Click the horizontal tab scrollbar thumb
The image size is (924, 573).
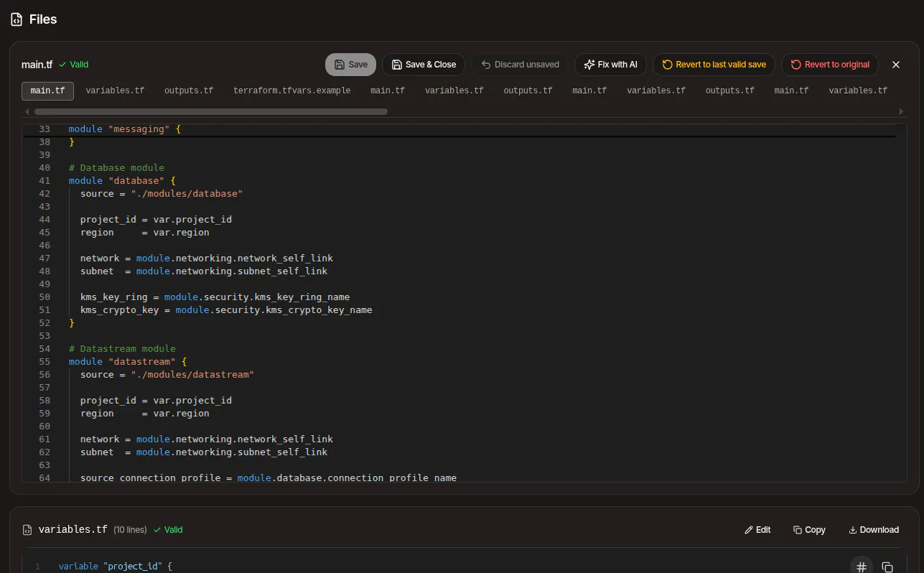pos(211,112)
